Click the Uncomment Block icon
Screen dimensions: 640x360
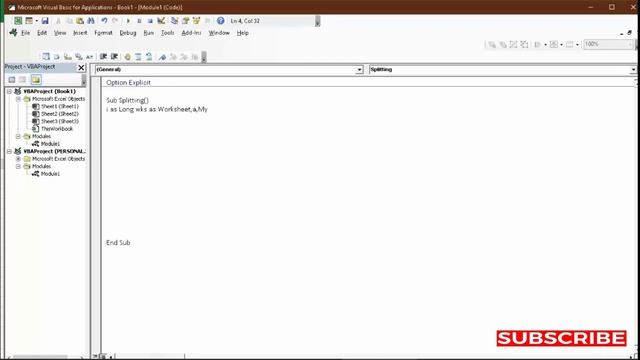pyautogui.click(x=149, y=56)
